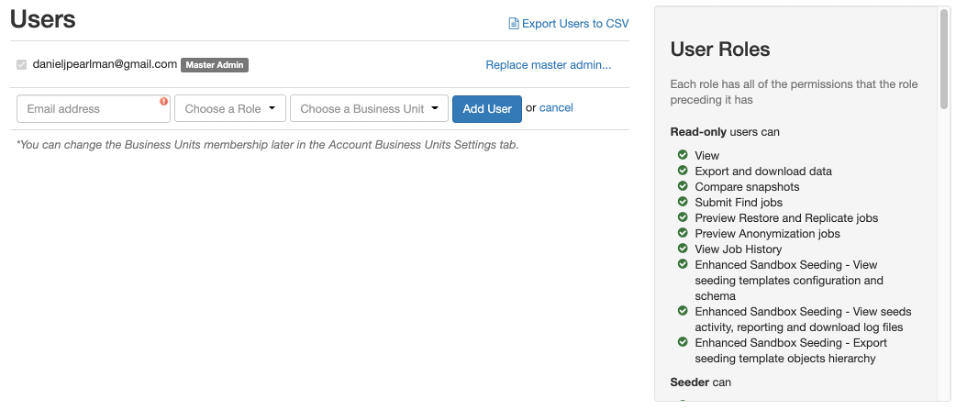Image resolution: width=956 pixels, height=410 pixels.
Task: Toggle the checkbox next to danieljpearlman@gmail.com
Action: [x=22, y=65]
